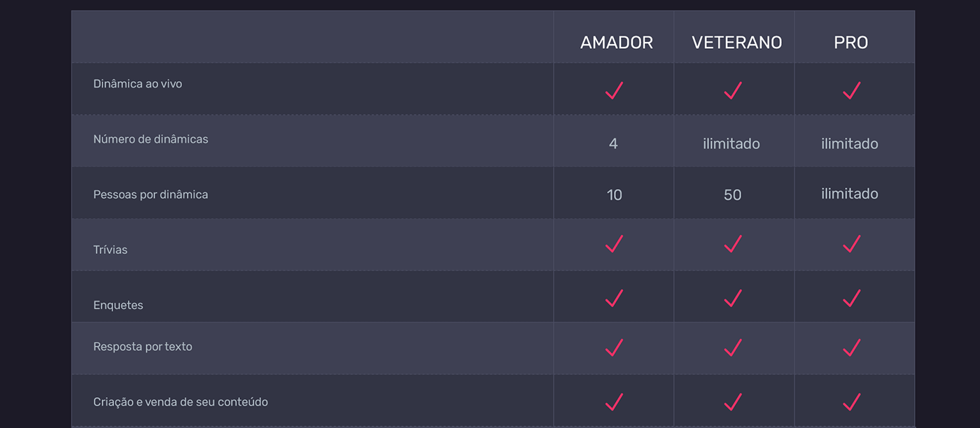The height and width of the screenshot is (428, 980).
Task: Click the Amador checkmark for Criação e venda
Action: 614,402
